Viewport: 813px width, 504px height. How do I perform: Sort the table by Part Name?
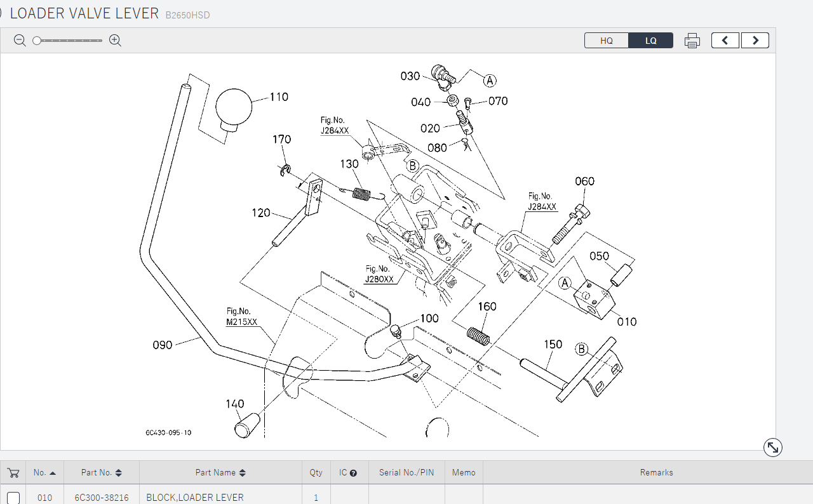point(220,473)
